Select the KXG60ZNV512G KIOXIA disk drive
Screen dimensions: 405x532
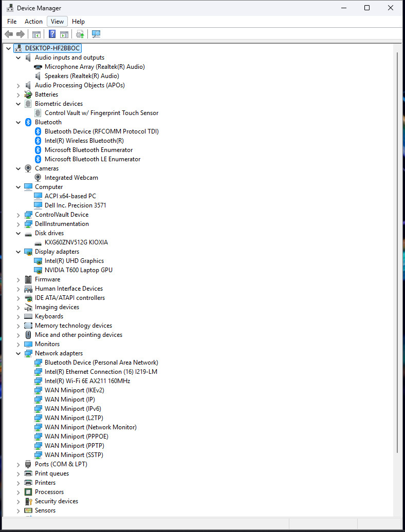[76, 242]
